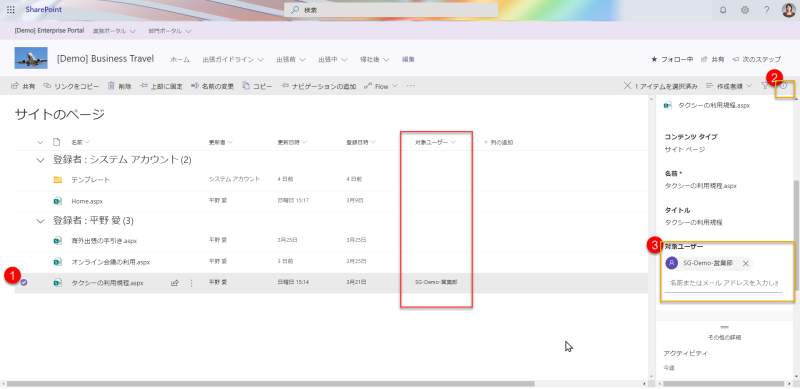Click 共有 in the site header
This screenshot has width=800, height=389.
713,59
